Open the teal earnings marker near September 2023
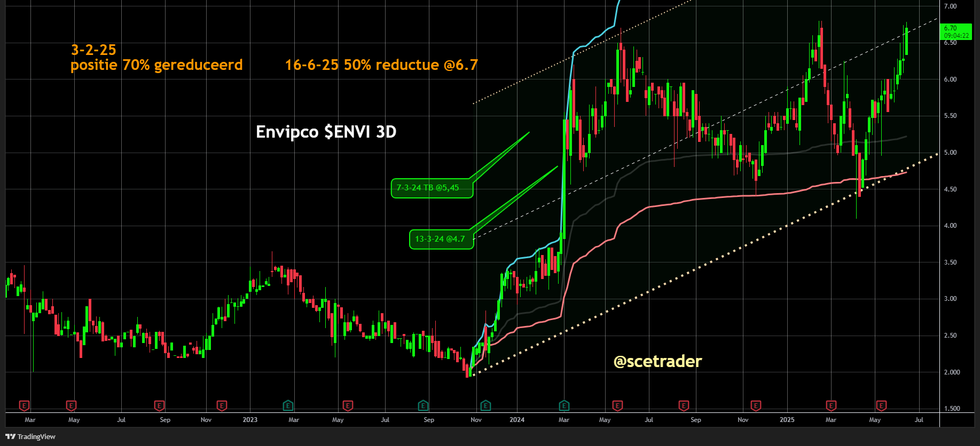 (423, 406)
